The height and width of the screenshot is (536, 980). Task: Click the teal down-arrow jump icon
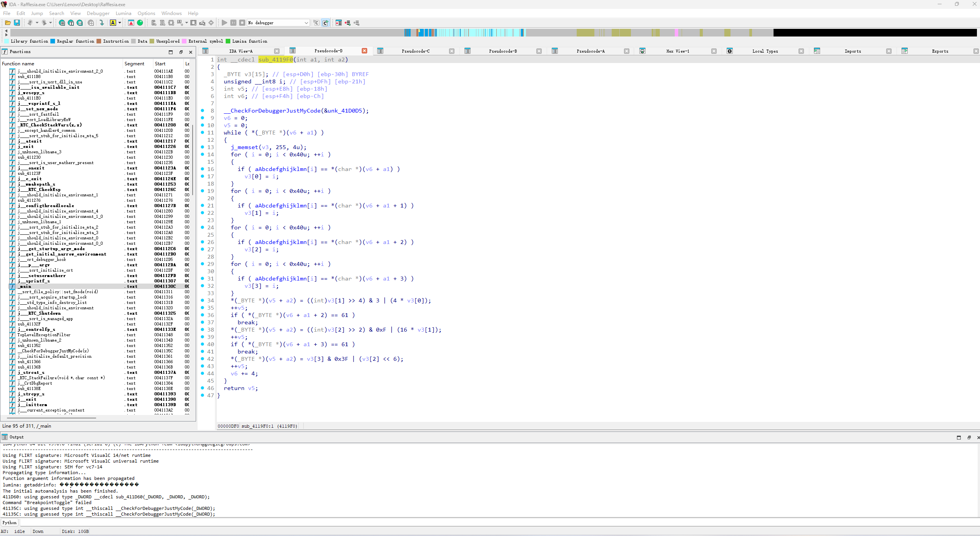pyautogui.click(x=102, y=23)
